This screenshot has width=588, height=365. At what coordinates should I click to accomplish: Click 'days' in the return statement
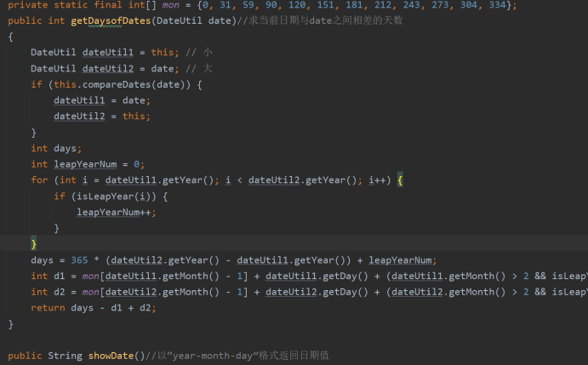coord(83,308)
